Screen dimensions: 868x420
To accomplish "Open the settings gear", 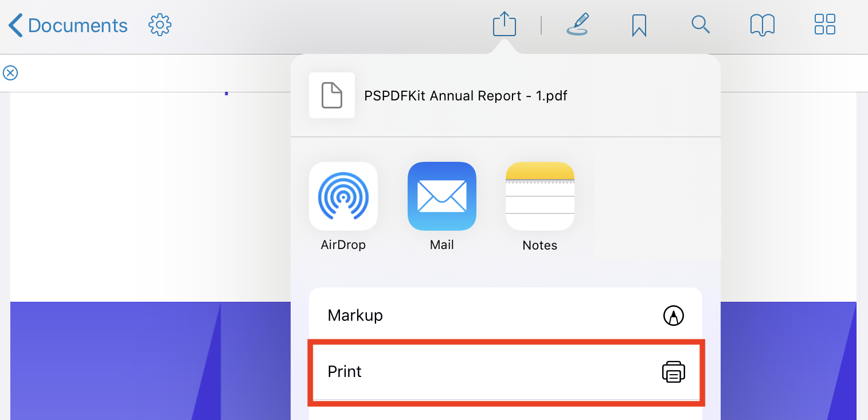I will coord(160,25).
